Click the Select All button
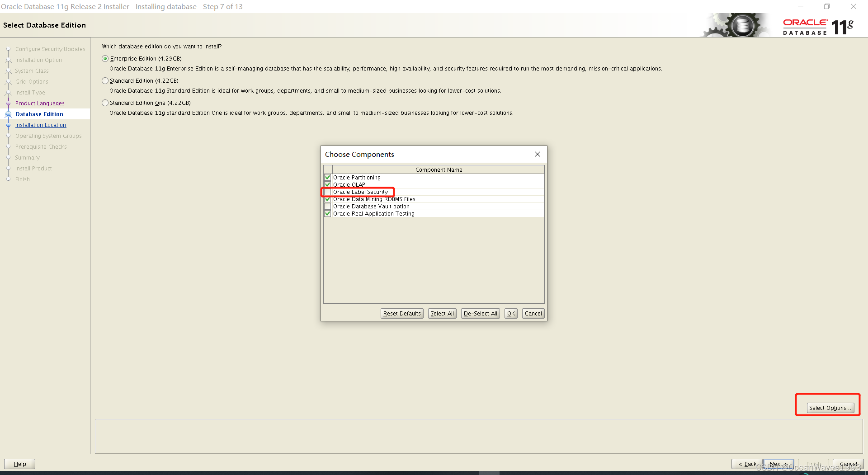The height and width of the screenshot is (475, 868). 442,314
